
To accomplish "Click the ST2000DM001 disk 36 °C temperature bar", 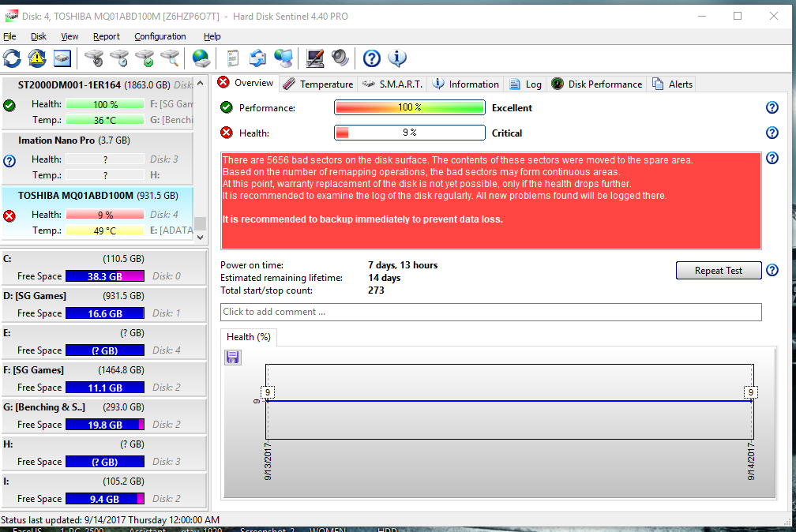I will (x=105, y=120).
